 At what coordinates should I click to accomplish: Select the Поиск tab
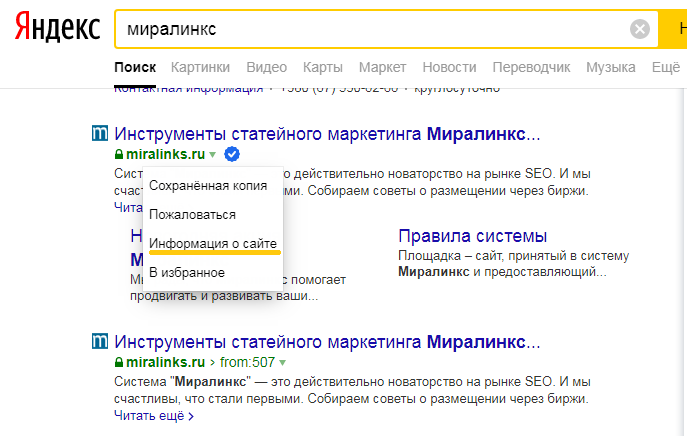click(135, 67)
